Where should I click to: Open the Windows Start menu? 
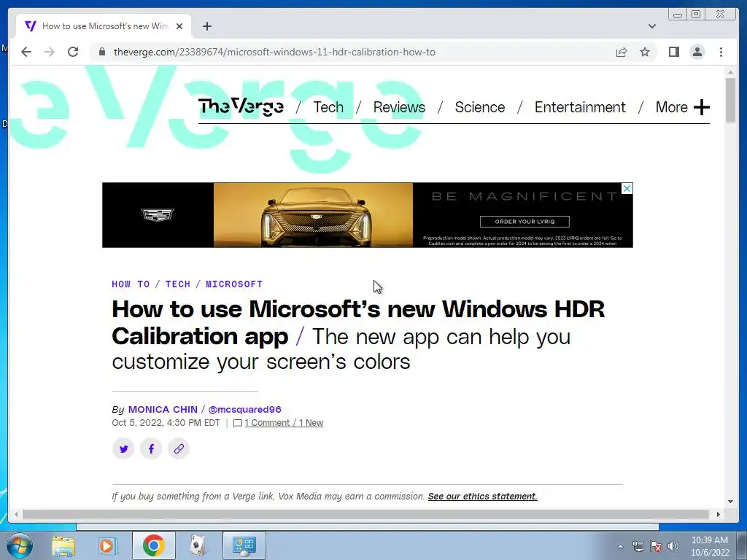tap(20, 545)
